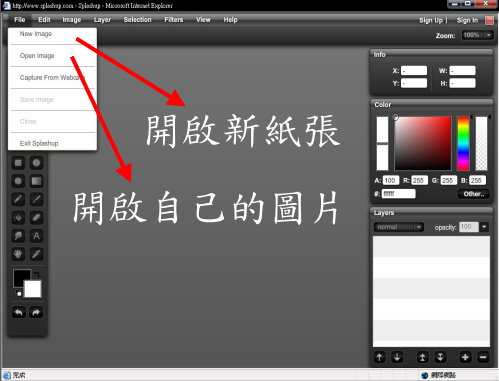Click the Sign Up link

tap(431, 20)
